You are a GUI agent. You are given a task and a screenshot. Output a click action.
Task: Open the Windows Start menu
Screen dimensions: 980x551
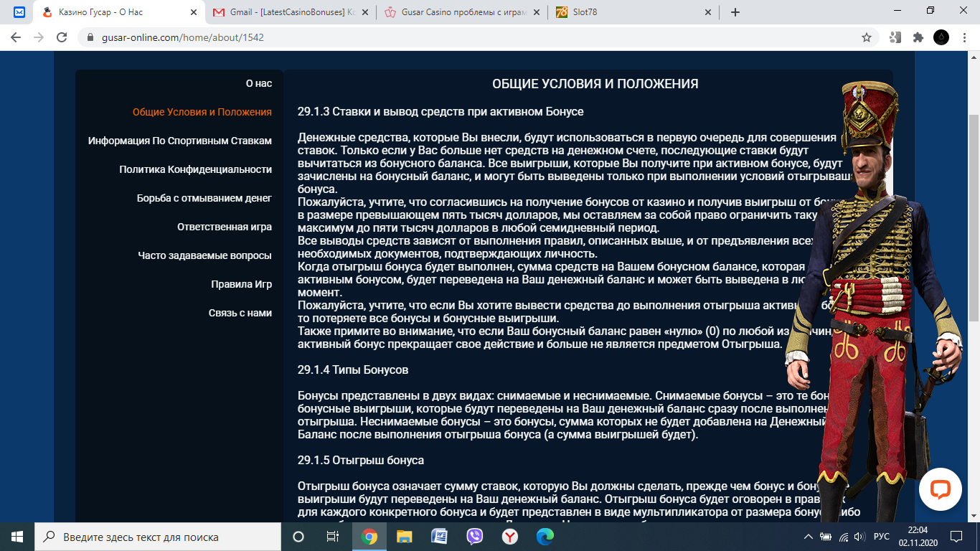click(x=17, y=537)
